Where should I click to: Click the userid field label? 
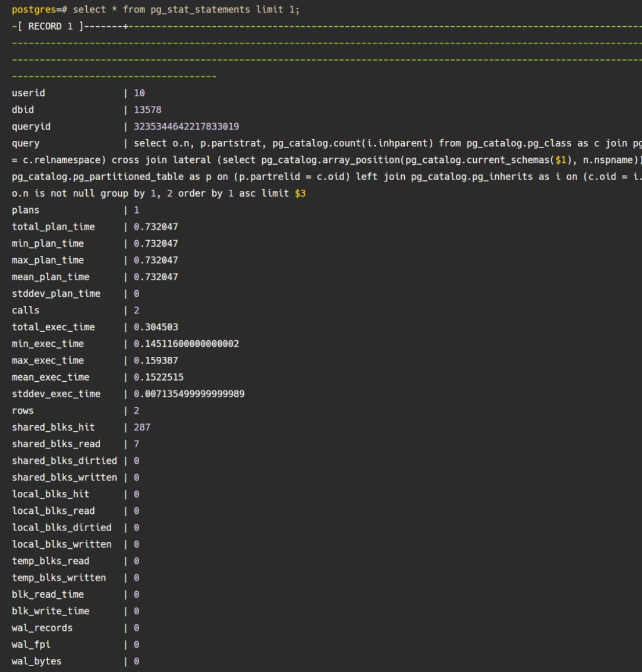[x=28, y=93]
